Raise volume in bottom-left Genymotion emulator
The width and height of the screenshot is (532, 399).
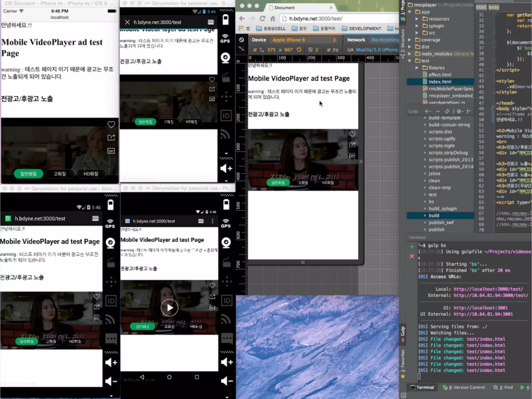tap(111, 362)
